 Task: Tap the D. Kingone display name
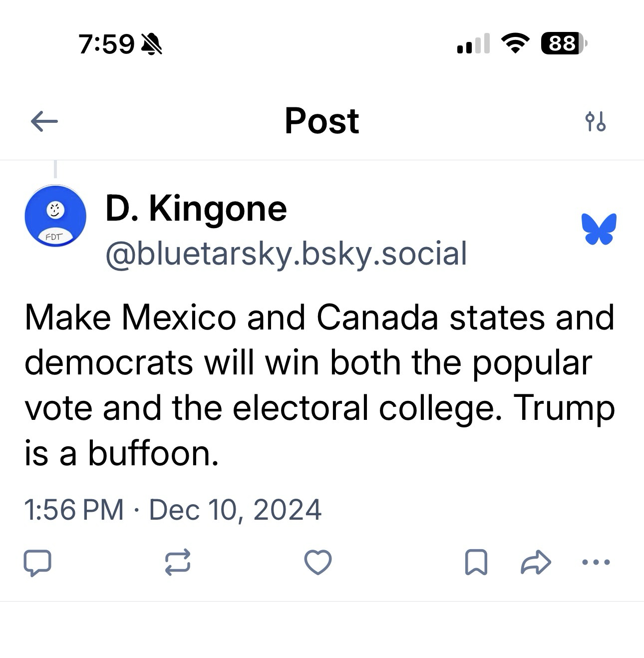pos(196,209)
